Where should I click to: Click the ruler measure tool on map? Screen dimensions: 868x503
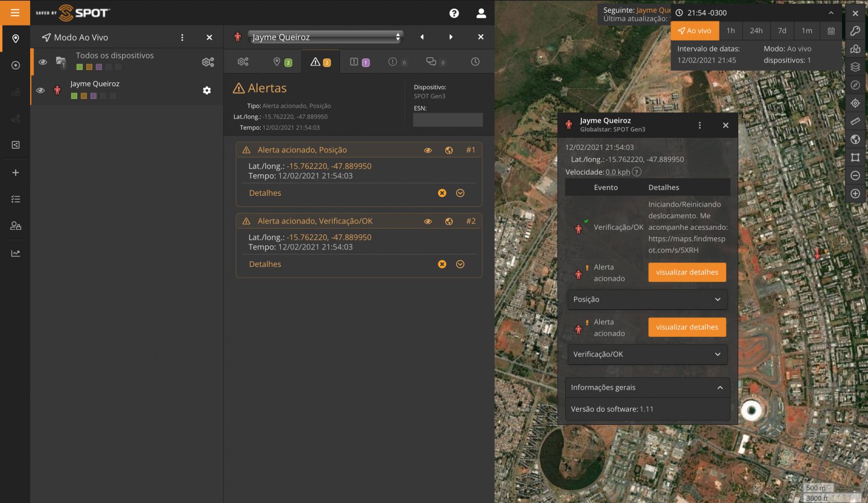pyautogui.click(x=855, y=122)
